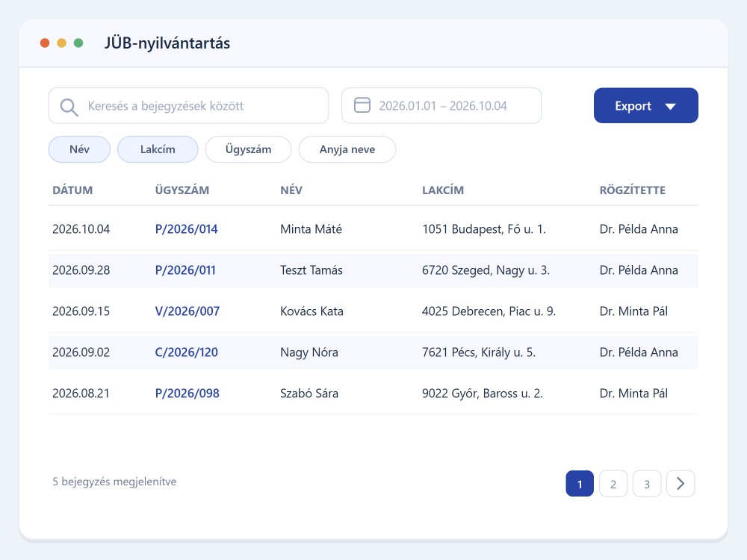747x560 pixels.
Task: Click the magnifier search icon
Action: (69, 107)
